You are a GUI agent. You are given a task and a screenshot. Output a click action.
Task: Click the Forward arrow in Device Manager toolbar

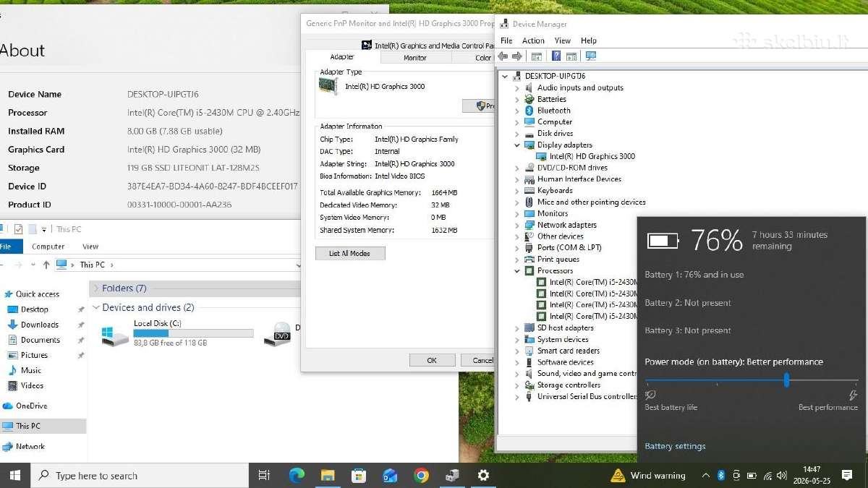(x=517, y=56)
